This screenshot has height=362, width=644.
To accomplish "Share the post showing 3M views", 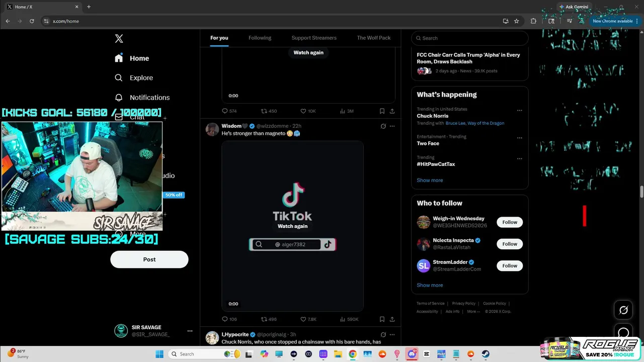I will 392,111.
